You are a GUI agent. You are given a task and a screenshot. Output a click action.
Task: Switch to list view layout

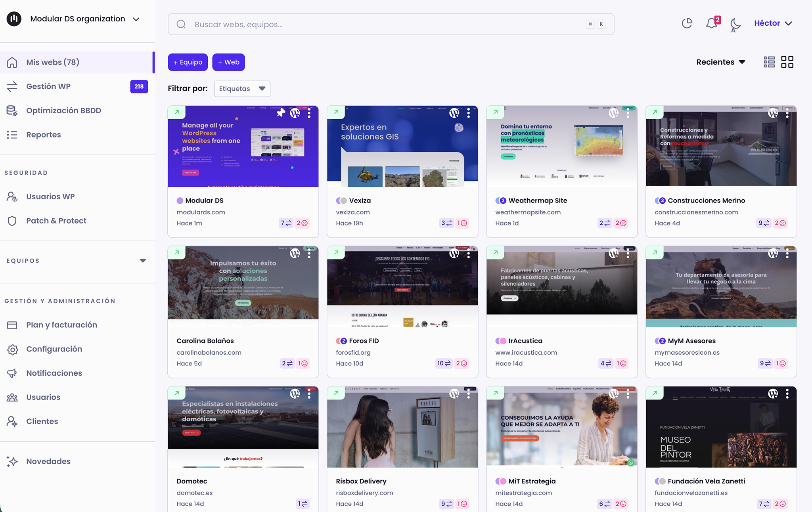(769, 62)
